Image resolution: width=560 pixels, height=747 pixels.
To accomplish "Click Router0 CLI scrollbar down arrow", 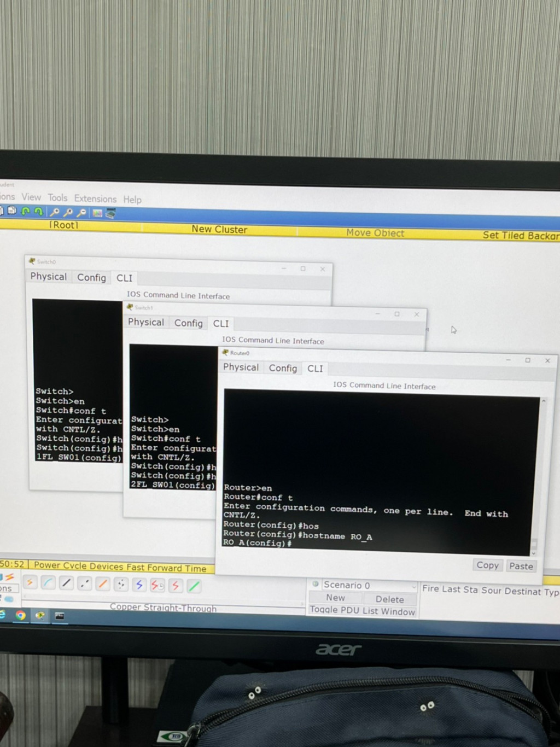I will click(x=534, y=553).
